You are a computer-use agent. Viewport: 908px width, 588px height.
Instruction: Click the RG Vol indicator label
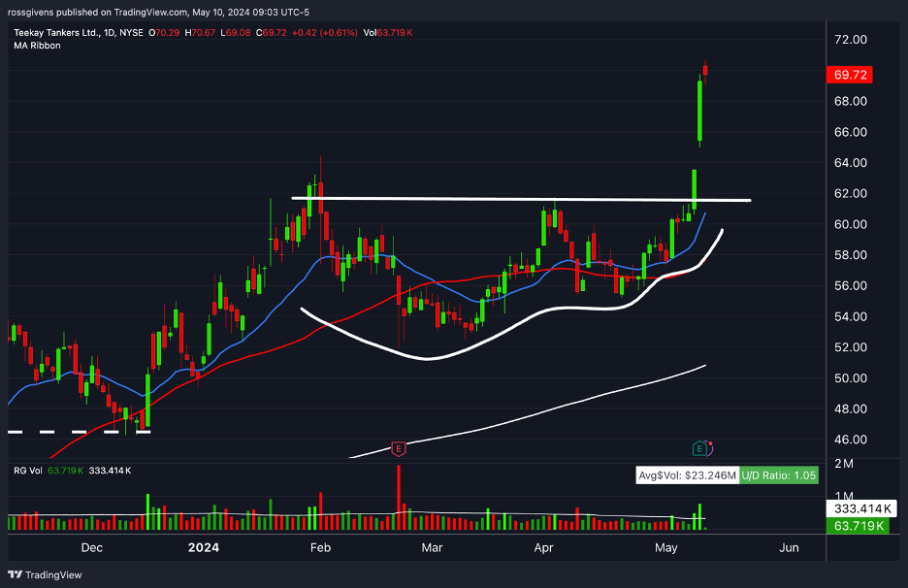(x=28, y=471)
